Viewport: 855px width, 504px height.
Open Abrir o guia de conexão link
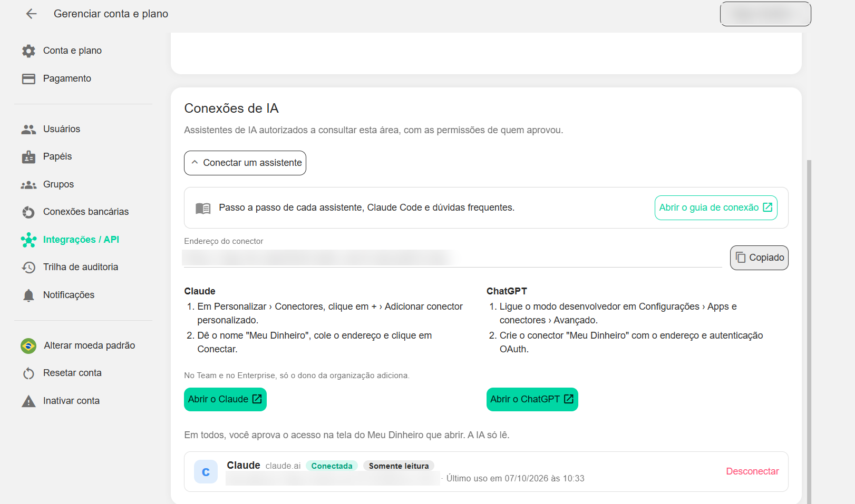pyautogui.click(x=716, y=208)
